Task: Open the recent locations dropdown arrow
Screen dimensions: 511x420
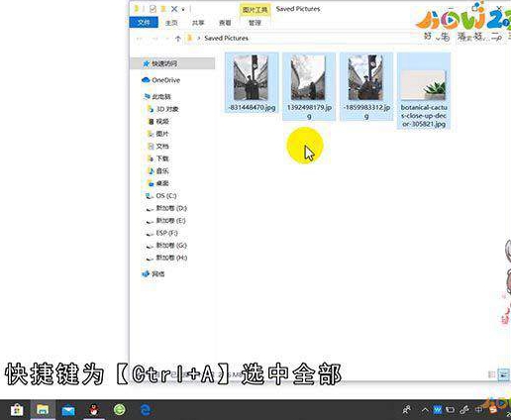Action: [x=167, y=39]
